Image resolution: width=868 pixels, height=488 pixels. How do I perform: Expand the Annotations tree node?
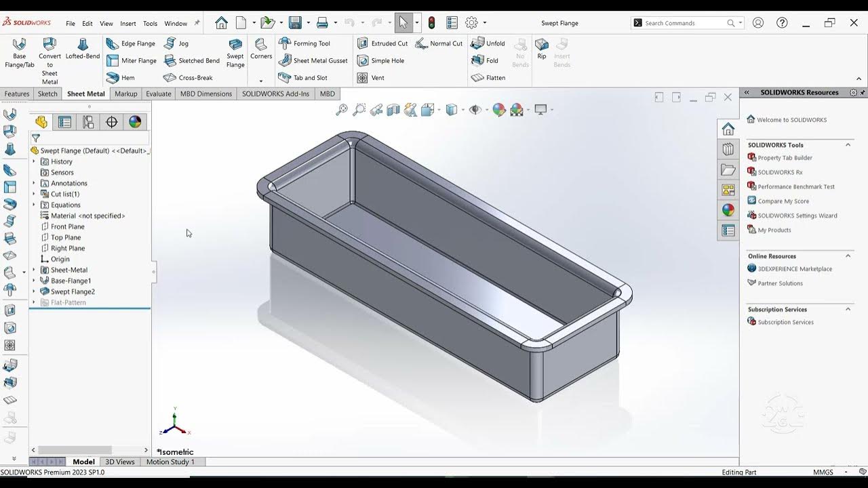coord(34,184)
